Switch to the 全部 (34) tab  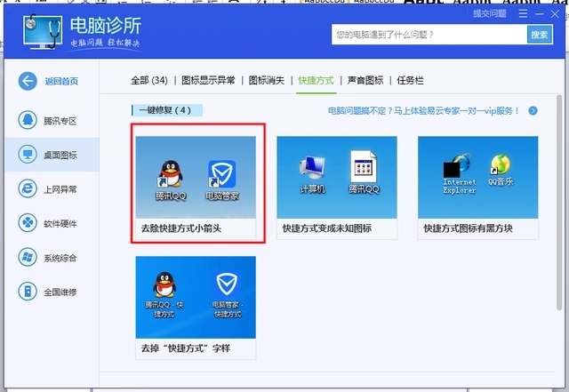coord(148,80)
